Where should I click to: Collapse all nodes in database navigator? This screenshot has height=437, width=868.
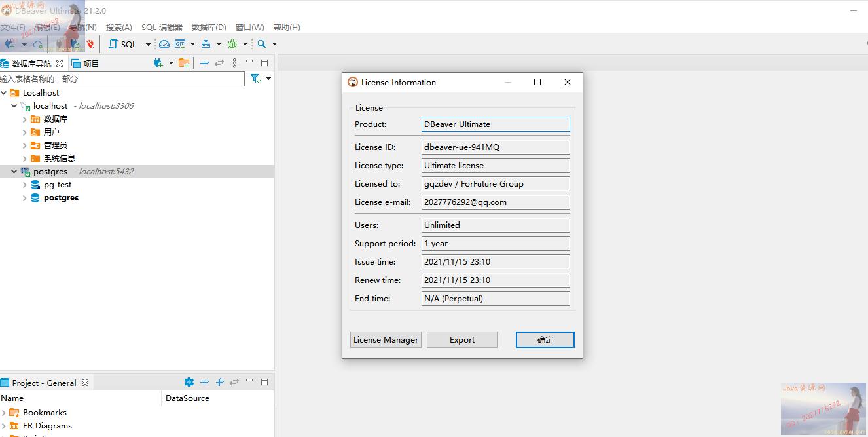coord(204,63)
